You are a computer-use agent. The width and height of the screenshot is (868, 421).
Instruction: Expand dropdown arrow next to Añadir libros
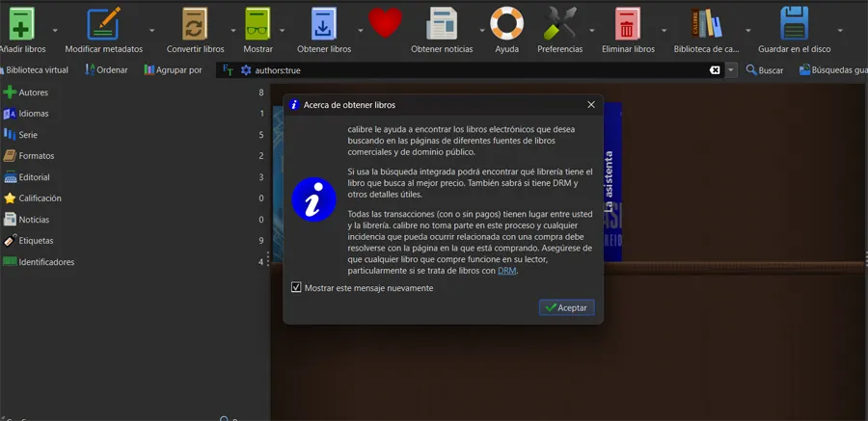point(55,31)
